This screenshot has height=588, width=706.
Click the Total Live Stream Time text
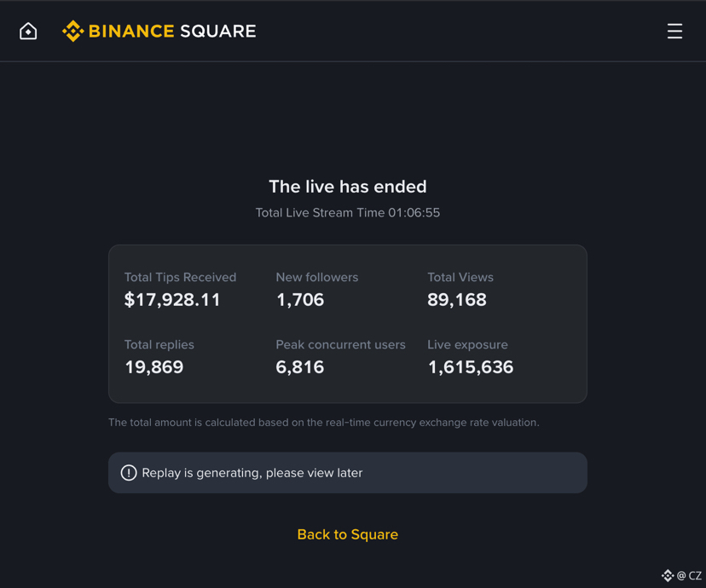click(347, 213)
